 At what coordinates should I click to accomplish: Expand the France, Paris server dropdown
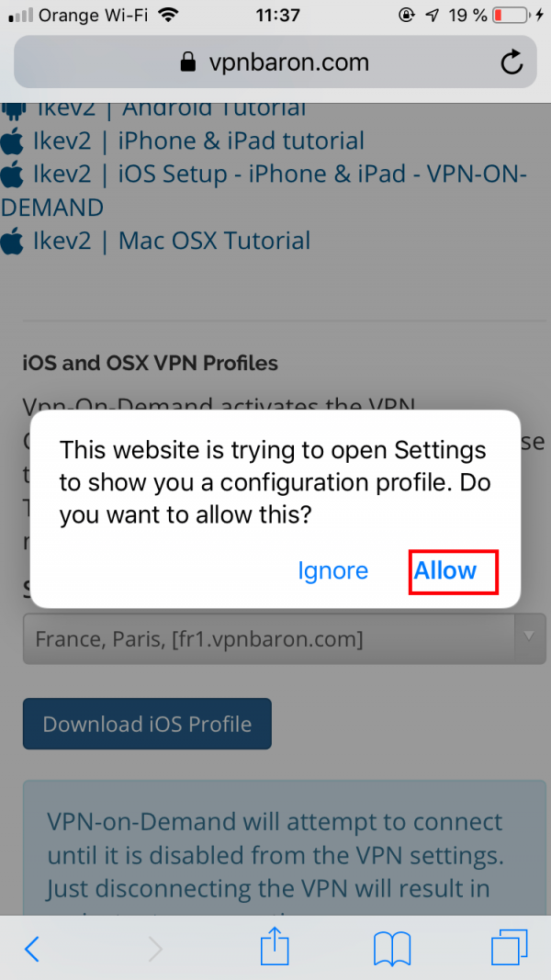click(x=285, y=638)
